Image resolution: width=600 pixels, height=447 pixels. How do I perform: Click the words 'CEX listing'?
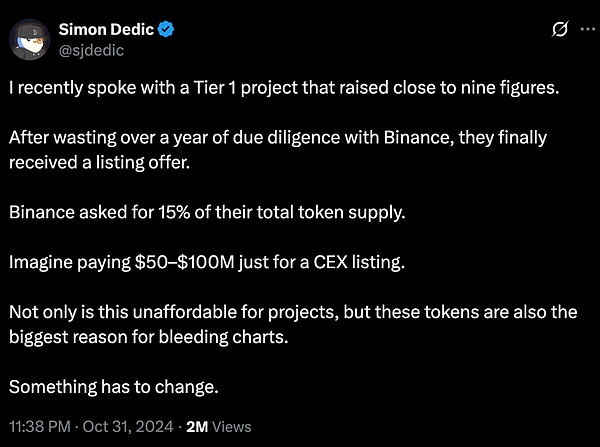coord(359,263)
